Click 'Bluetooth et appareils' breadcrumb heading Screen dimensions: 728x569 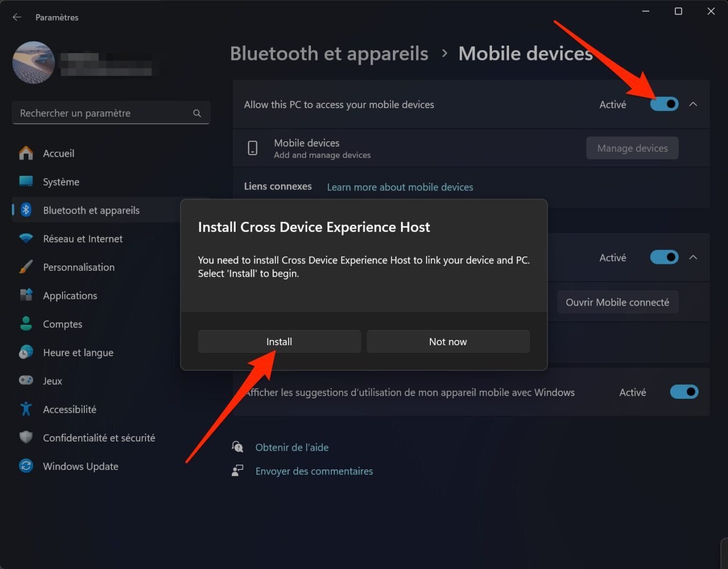[x=329, y=54]
